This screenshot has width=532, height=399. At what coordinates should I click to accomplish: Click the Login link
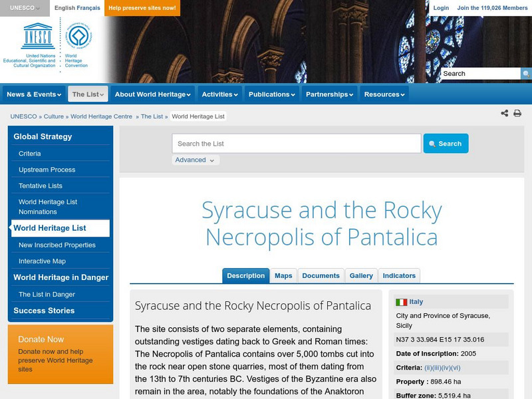(x=441, y=7)
